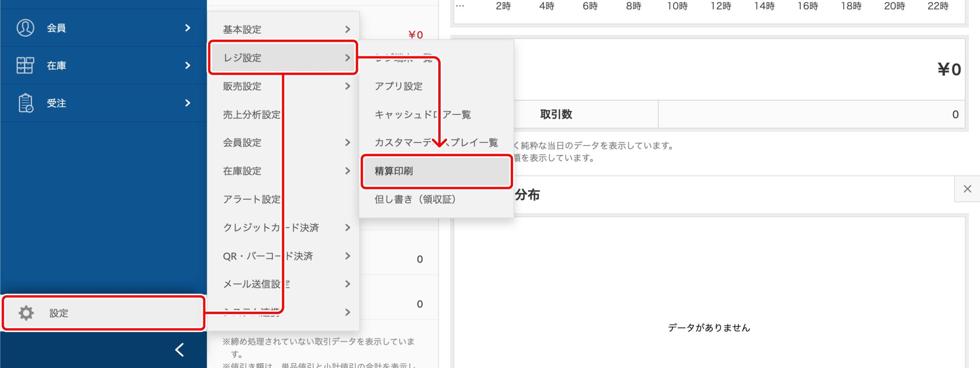Click the 2時 axis label on chart
The width and height of the screenshot is (980, 368).
503,6
